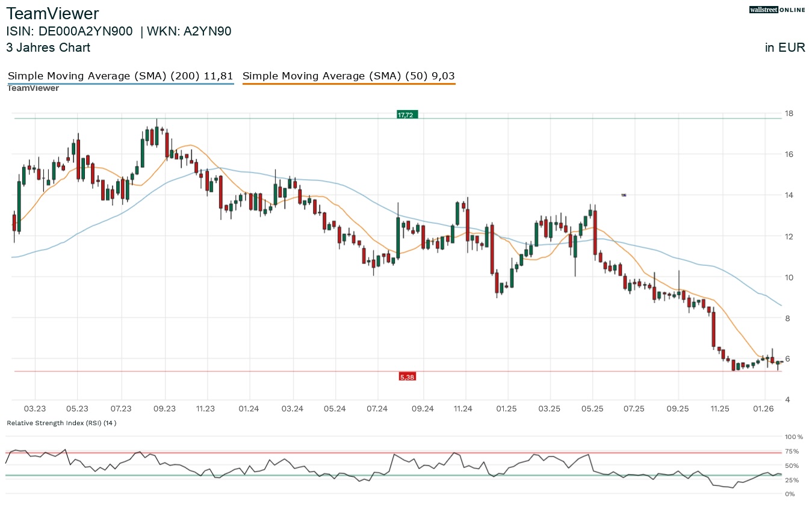Click the 18 price axis label
812x510 pixels.
[788, 113]
